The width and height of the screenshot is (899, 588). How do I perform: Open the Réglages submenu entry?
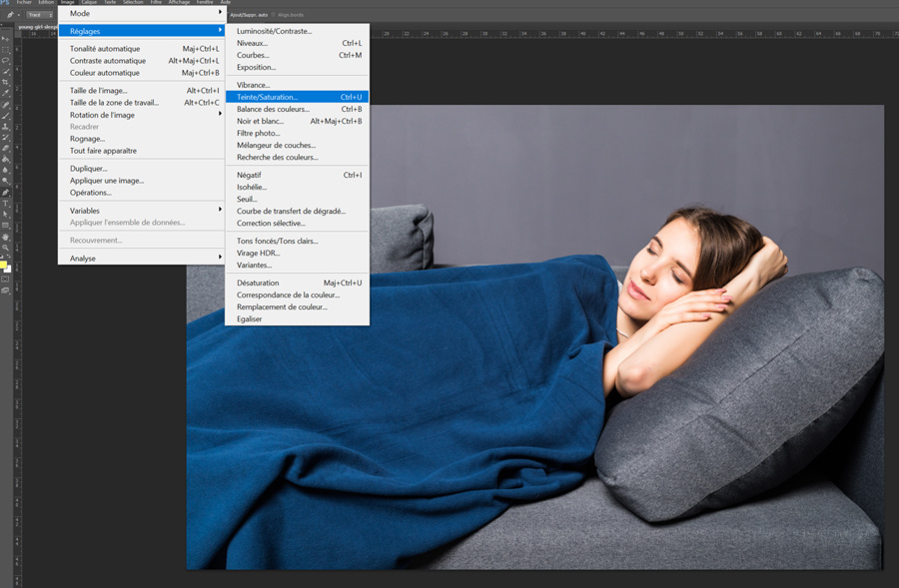point(141,31)
